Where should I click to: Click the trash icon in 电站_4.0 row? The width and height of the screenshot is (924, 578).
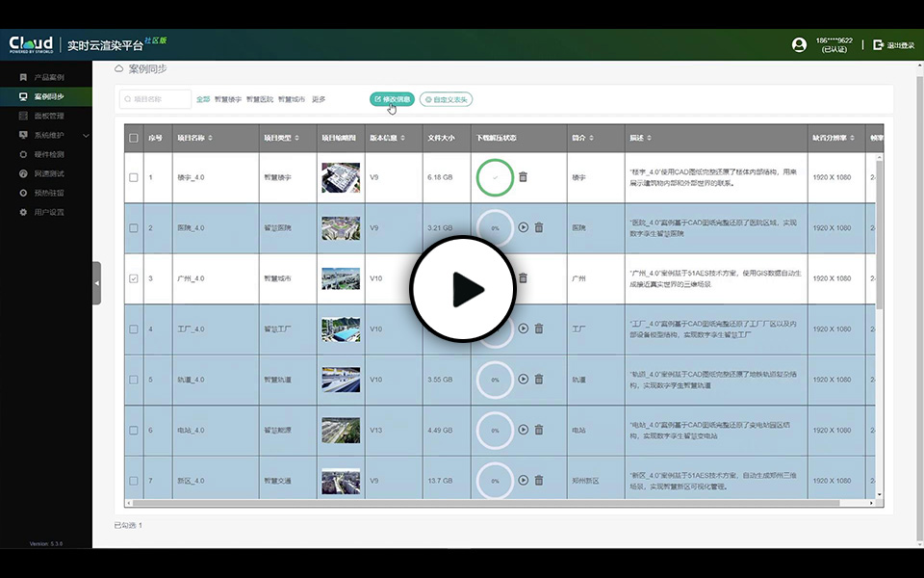[x=539, y=430]
